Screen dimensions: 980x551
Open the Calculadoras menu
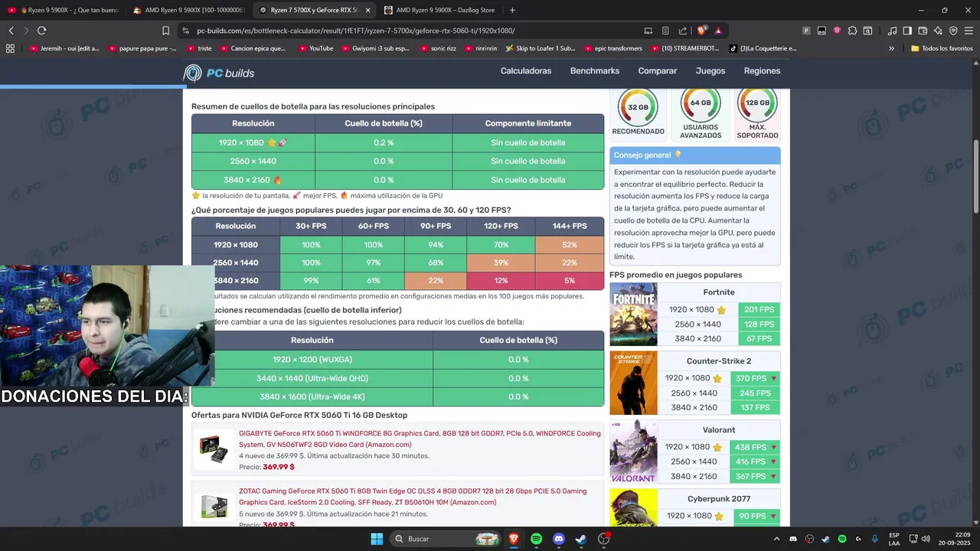526,71
